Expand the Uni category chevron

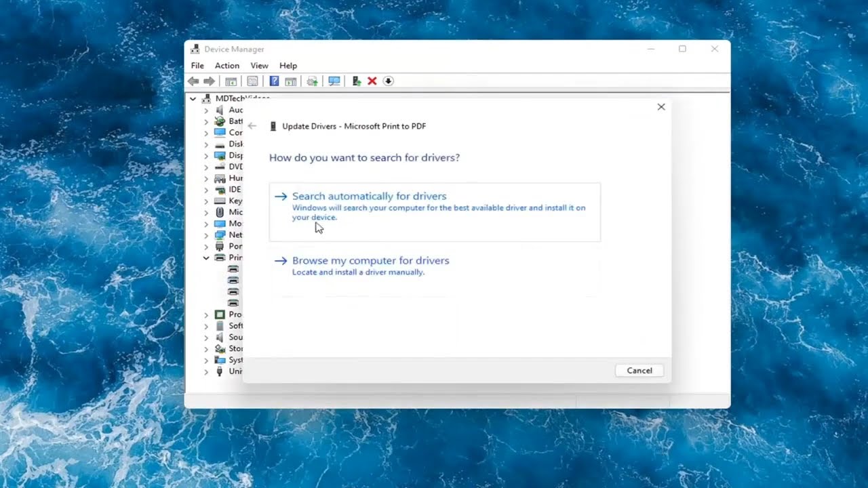pos(206,371)
